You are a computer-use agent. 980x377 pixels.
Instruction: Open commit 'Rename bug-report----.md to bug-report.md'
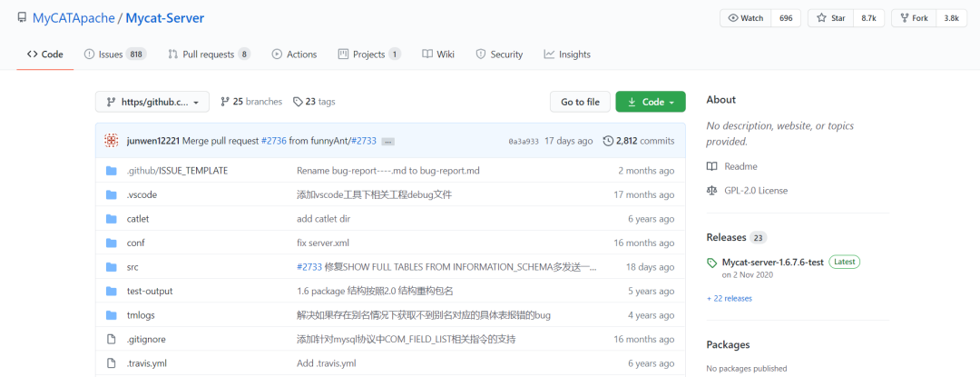click(x=388, y=171)
